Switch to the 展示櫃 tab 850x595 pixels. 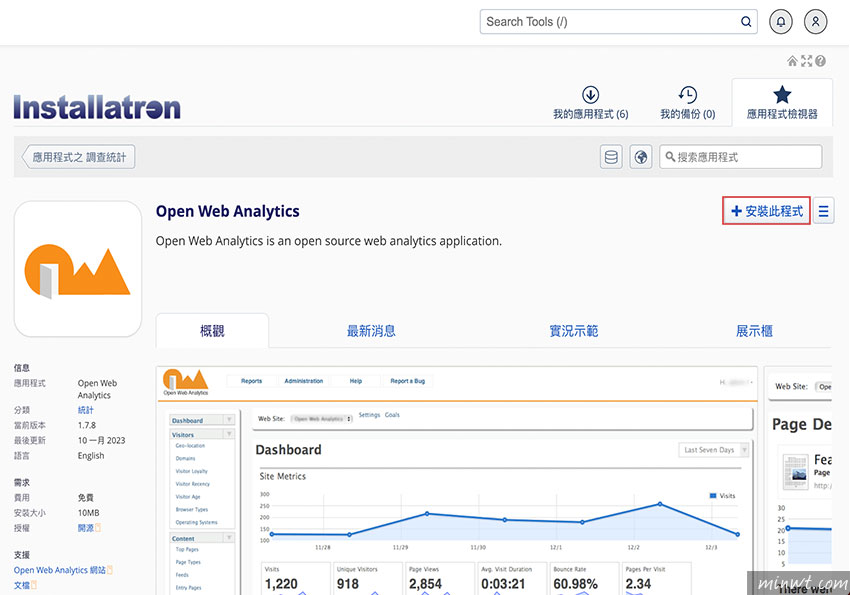[754, 331]
